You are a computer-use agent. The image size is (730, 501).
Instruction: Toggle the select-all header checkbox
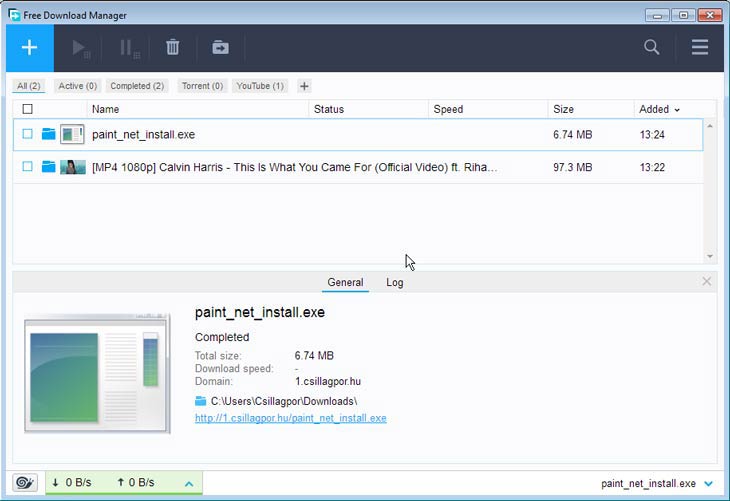point(27,109)
